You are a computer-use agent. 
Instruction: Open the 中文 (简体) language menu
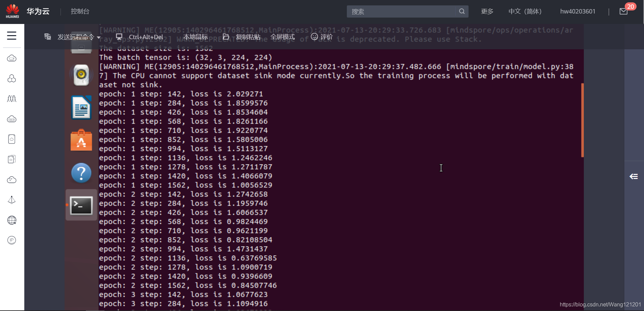525,11
